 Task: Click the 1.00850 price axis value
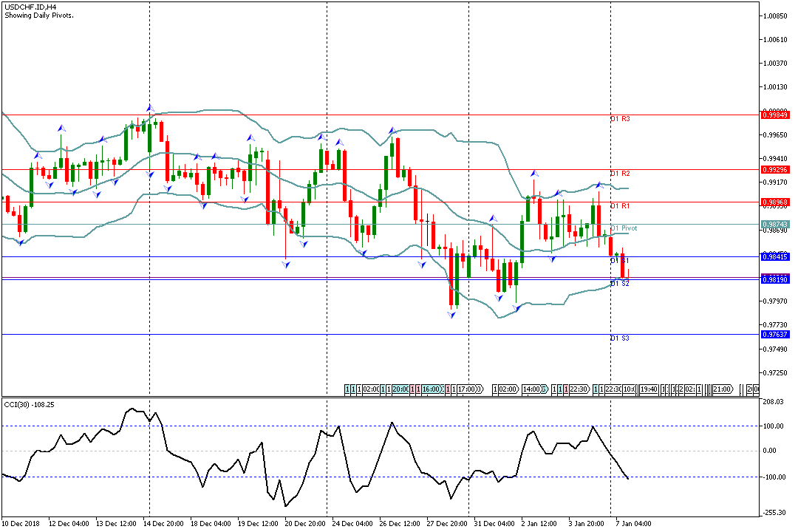point(775,16)
